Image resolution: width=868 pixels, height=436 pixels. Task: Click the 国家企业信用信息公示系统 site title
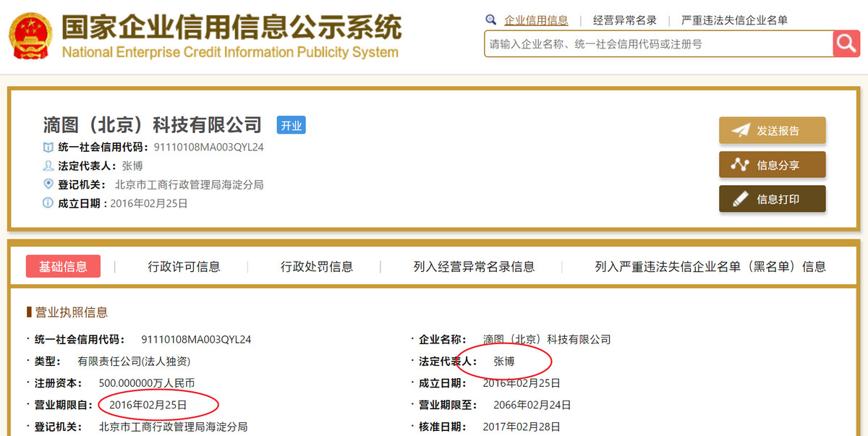tap(231, 27)
